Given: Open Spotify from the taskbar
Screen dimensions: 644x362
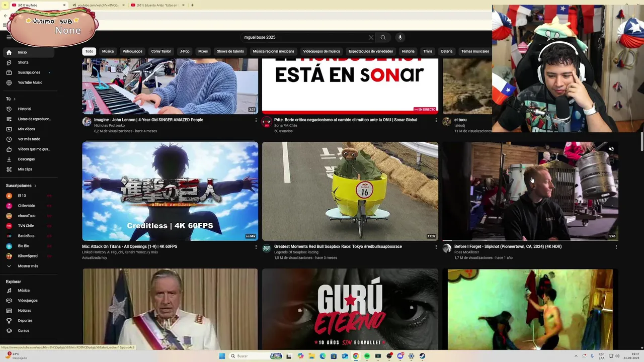Looking at the screenshot, I should point(367,356).
